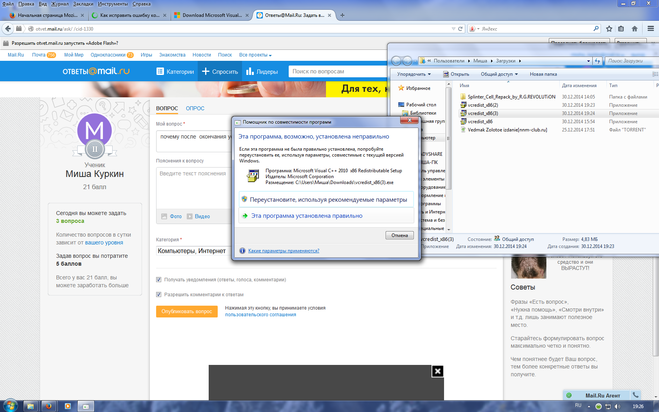Open the bookmarks list icon next to star
Image resolution: width=659 pixels, height=412 pixels.
coord(621,29)
